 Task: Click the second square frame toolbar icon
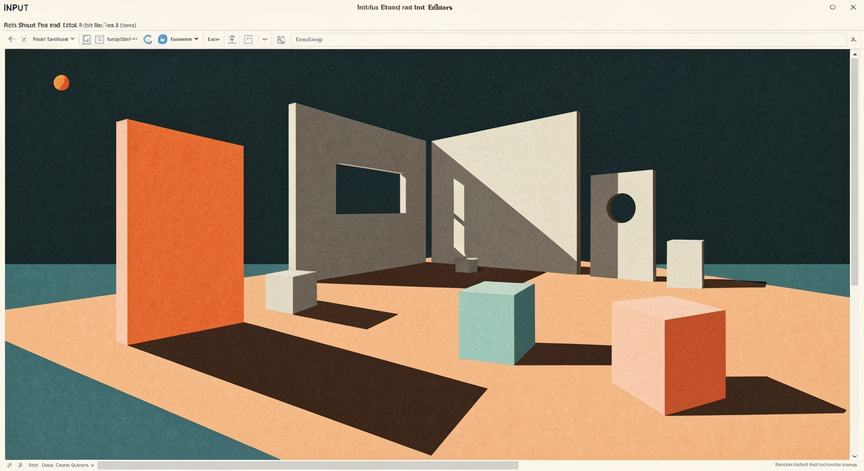pos(99,39)
